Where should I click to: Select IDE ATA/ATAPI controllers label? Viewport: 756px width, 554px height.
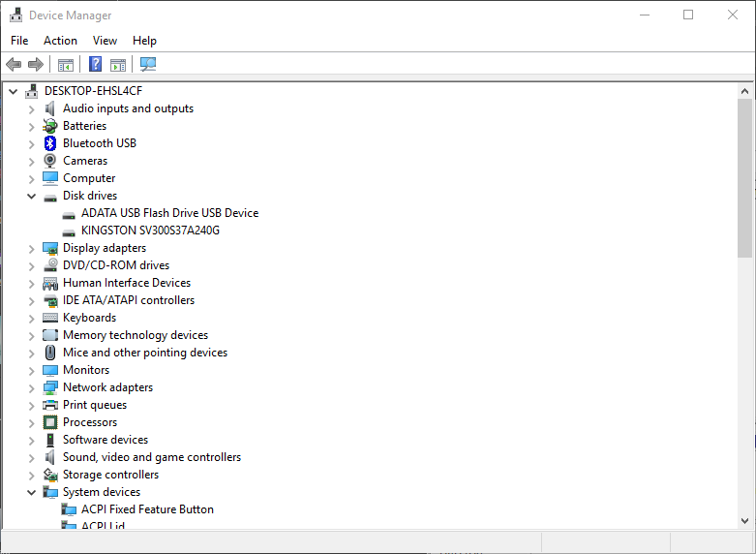click(129, 300)
